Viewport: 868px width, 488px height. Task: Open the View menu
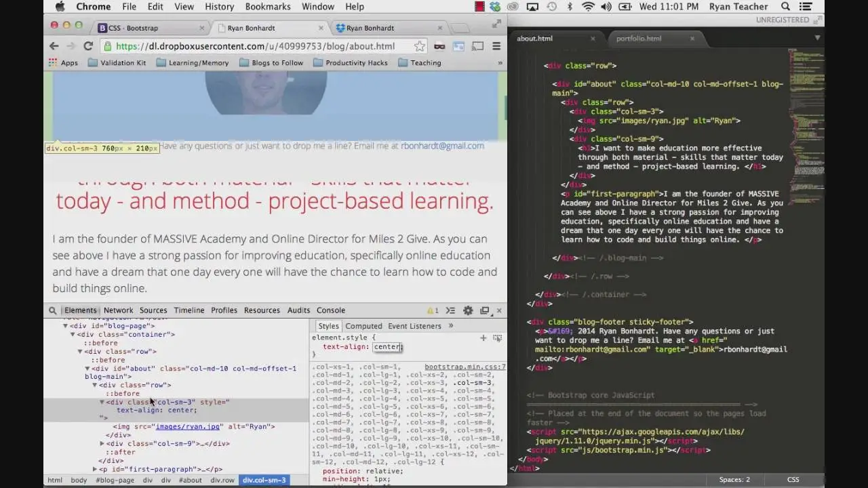coord(184,7)
